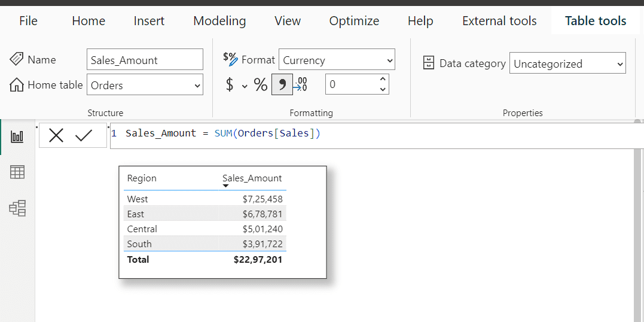Click the Region column header
The image size is (644, 322).
pyautogui.click(x=142, y=178)
